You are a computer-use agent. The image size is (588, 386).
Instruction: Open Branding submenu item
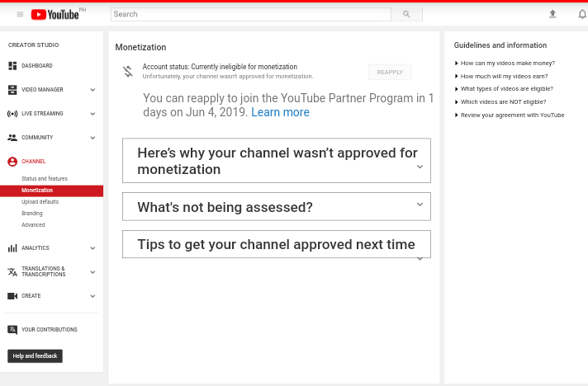click(x=32, y=214)
